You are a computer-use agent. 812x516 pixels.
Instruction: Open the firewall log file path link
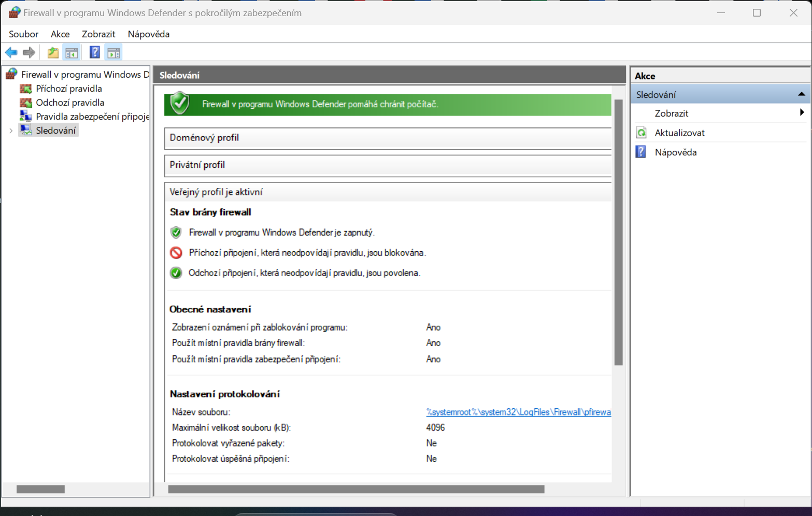point(519,412)
